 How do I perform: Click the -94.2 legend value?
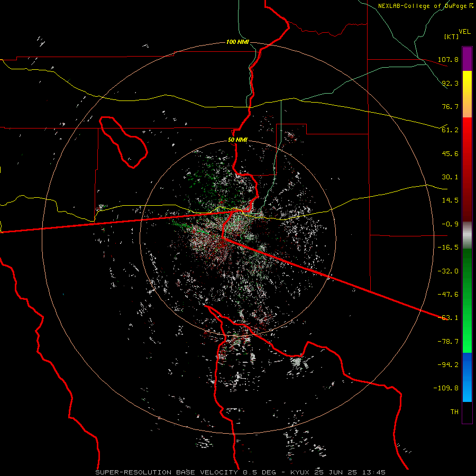(448, 365)
